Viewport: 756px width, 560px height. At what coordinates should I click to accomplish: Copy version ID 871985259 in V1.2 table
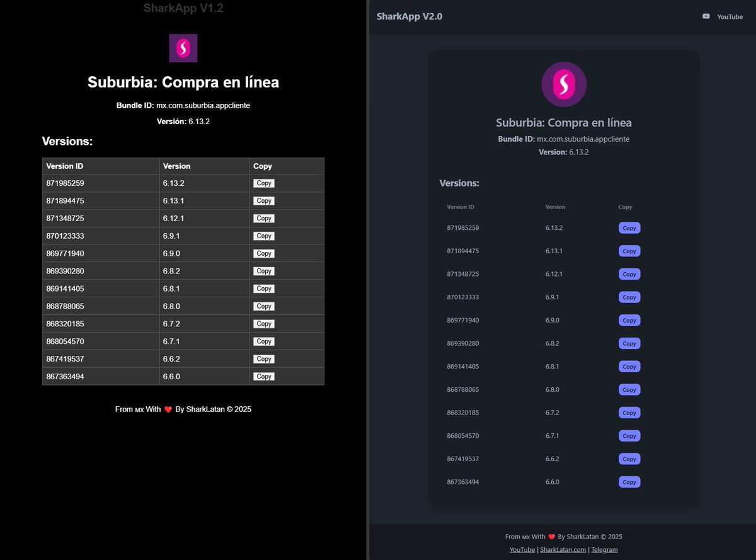(x=264, y=183)
